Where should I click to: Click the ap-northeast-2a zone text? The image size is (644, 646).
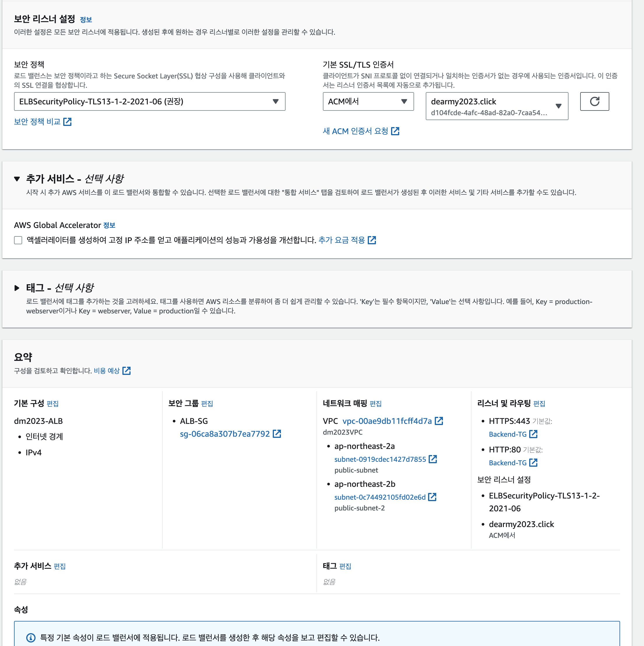click(365, 446)
